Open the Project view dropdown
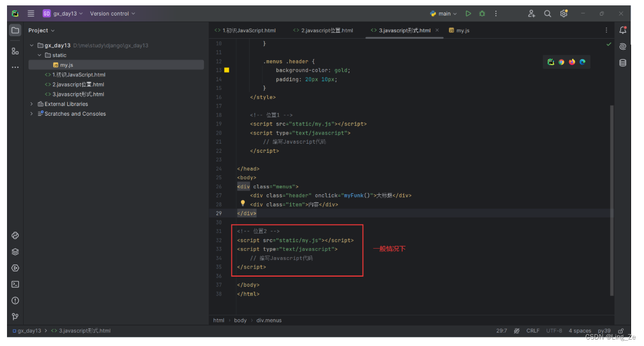The image size is (644, 346). click(41, 31)
